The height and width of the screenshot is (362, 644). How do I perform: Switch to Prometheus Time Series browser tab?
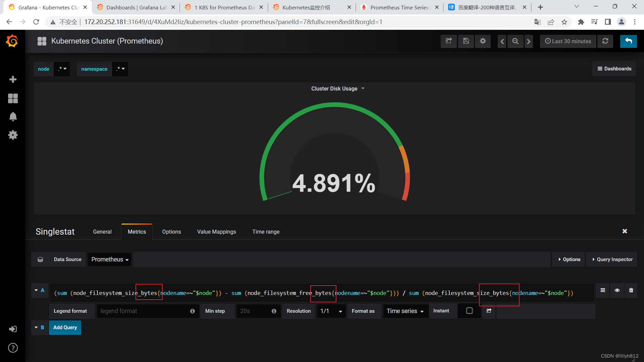tap(399, 7)
